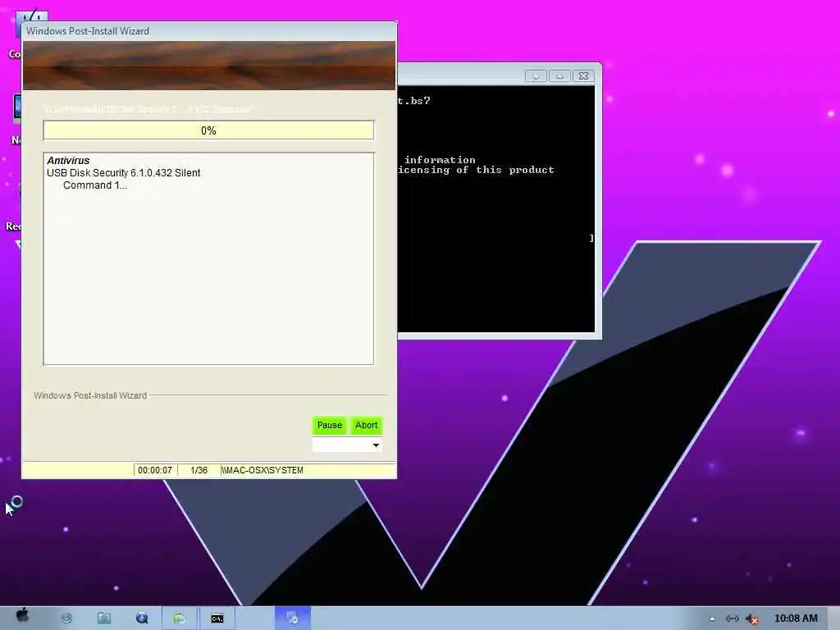The image size is (840, 630).
Task: Click the Windows Post-Install Wizard title bar
Action: [x=209, y=31]
